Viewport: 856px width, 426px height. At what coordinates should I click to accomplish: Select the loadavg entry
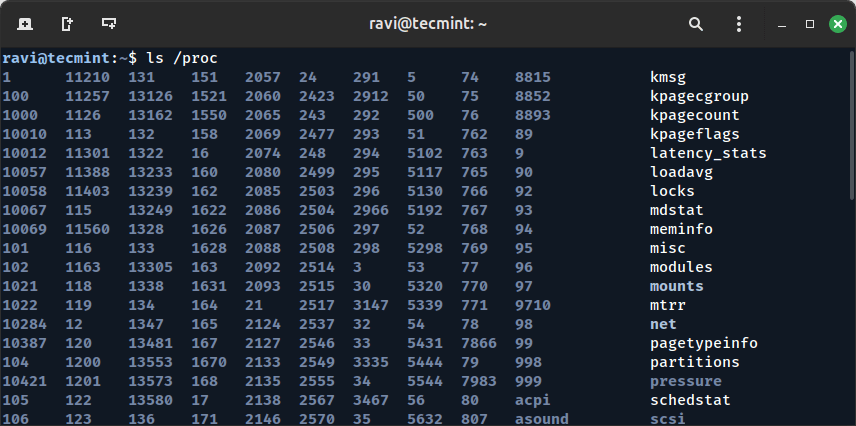coord(681,173)
